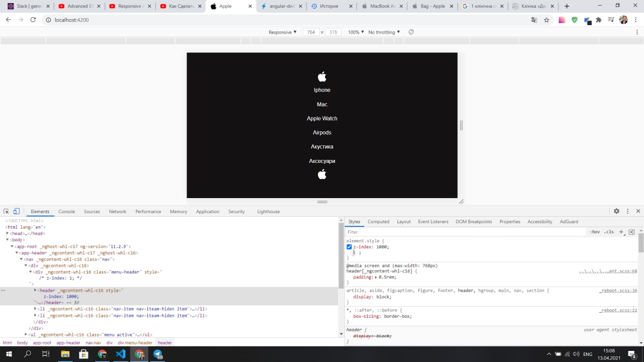Toggle the .cls class editor

click(609, 232)
